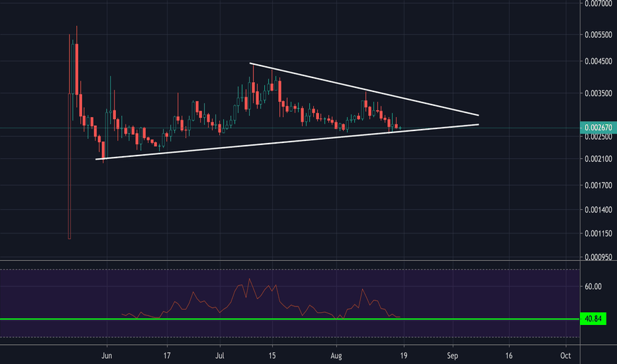
Task: Click the 0.007000 price axis label
Action: (598, 3)
